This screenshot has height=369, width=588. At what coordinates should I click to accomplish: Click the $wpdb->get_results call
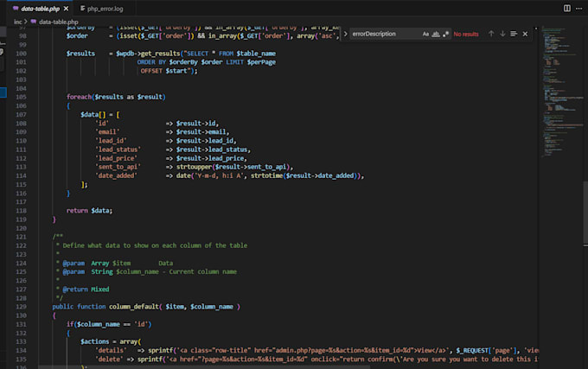tap(148, 54)
